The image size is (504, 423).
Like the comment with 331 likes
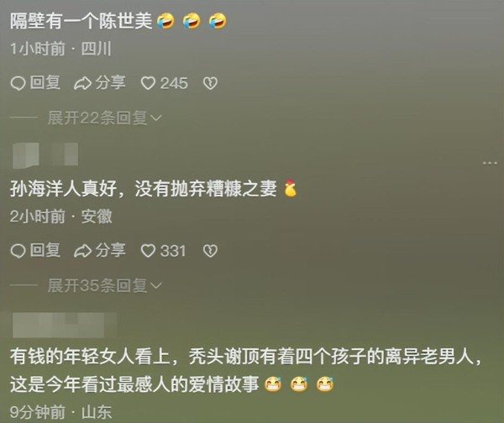point(148,251)
